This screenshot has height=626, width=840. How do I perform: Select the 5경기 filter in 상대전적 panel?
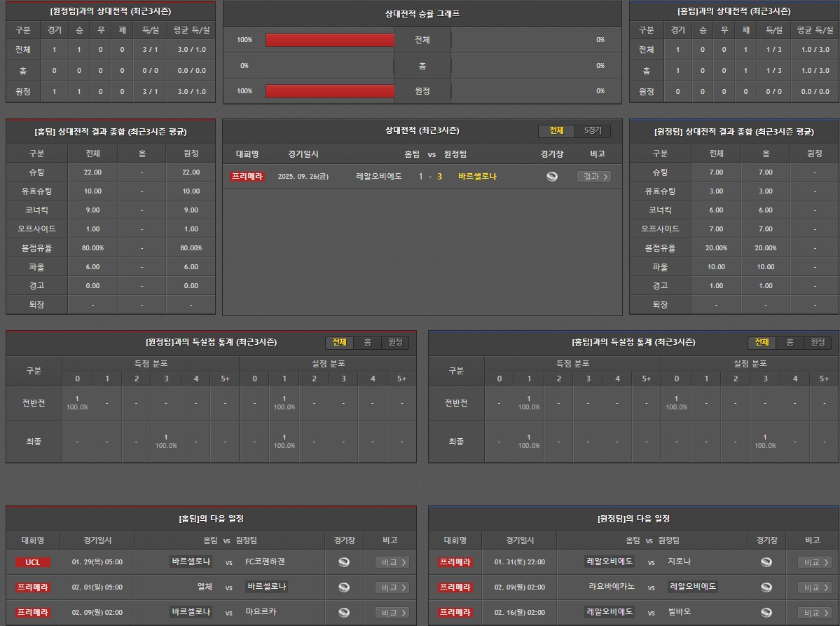pyautogui.click(x=593, y=131)
